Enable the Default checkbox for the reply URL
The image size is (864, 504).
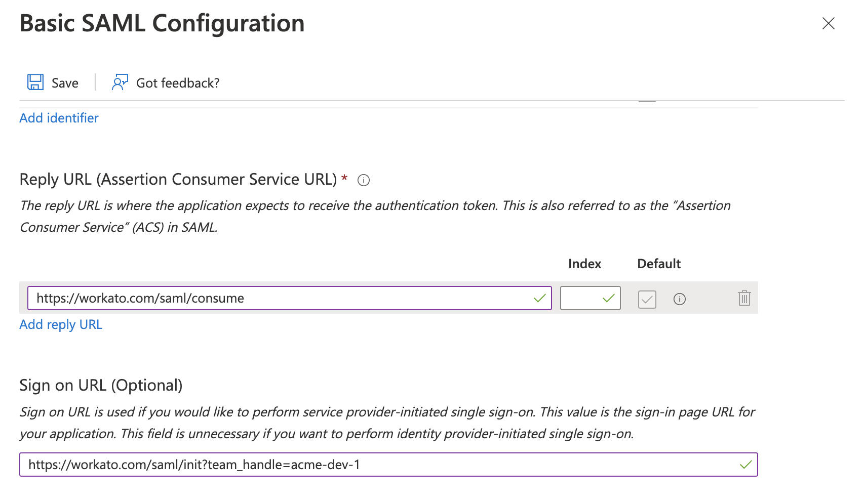coord(647,299)
